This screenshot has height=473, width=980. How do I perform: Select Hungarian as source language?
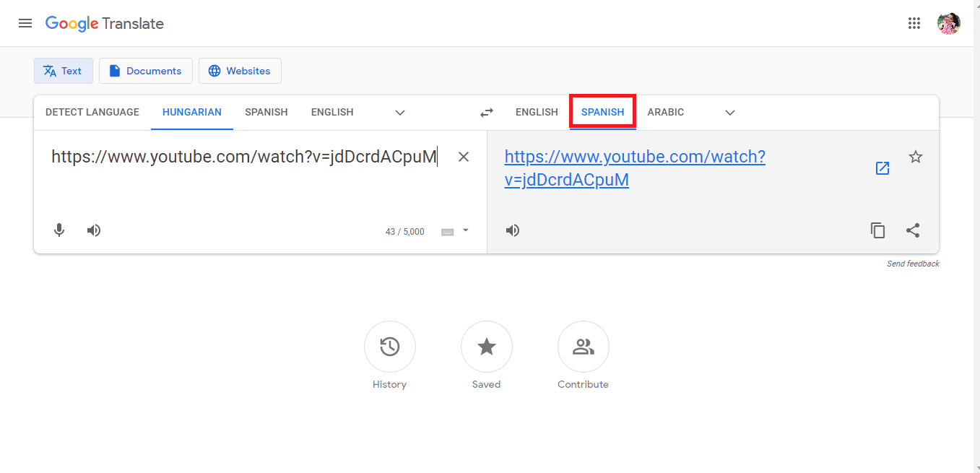[x=192, y=113]
